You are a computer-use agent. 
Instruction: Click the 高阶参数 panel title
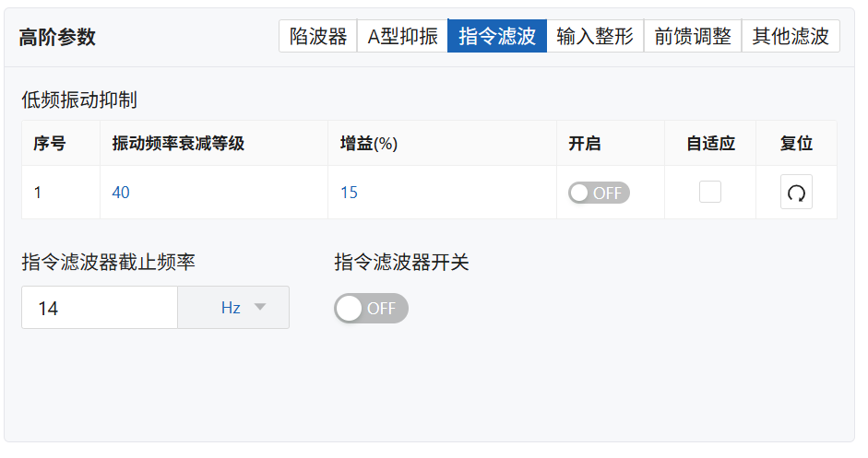[x=57, y=38]
